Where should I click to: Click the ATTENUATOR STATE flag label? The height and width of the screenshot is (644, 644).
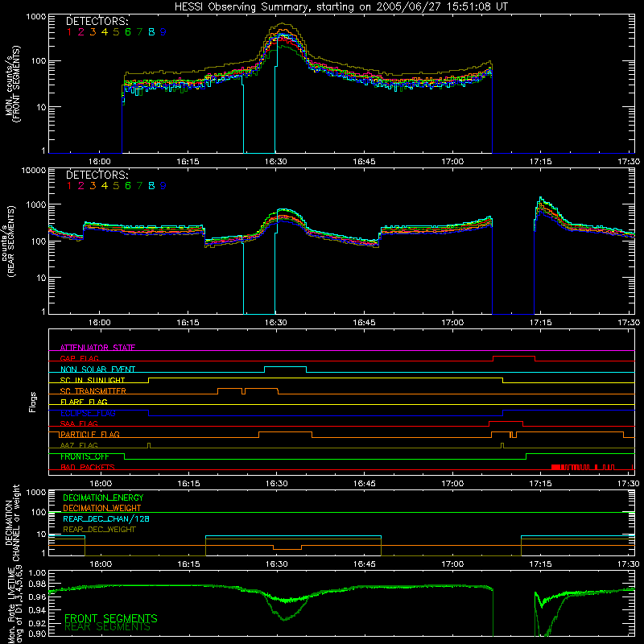pyautogui.click(x=97, y=348)
